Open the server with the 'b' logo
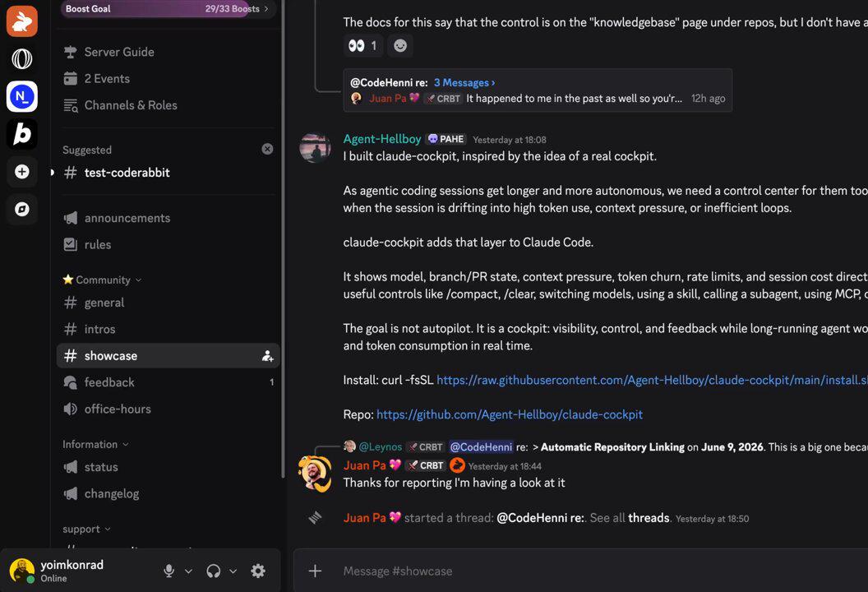Viewport: 868px width, 592px height. click(x=22, y=134)
